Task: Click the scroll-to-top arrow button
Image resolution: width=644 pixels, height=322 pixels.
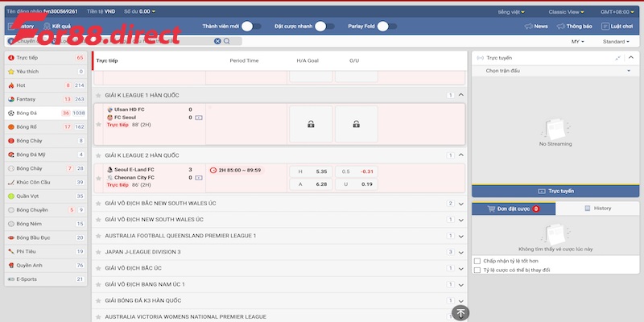Action: tap(460, 313)
